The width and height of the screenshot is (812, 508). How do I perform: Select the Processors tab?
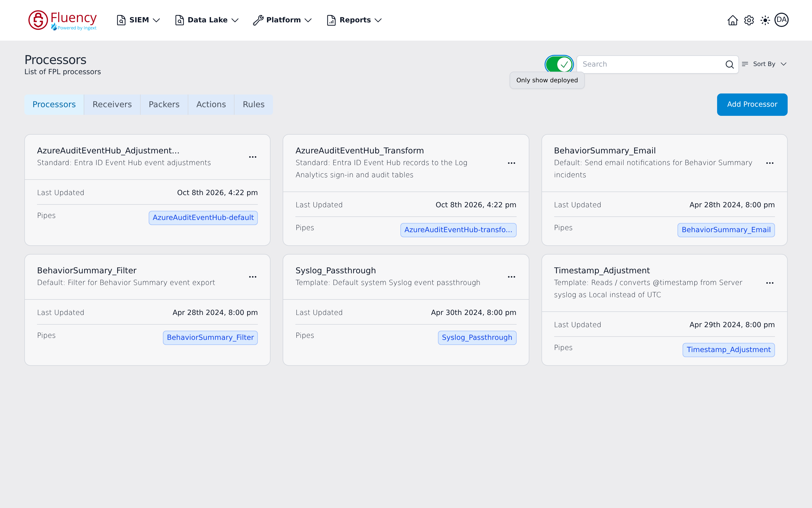pyautogui.click(x=54, y=104)
